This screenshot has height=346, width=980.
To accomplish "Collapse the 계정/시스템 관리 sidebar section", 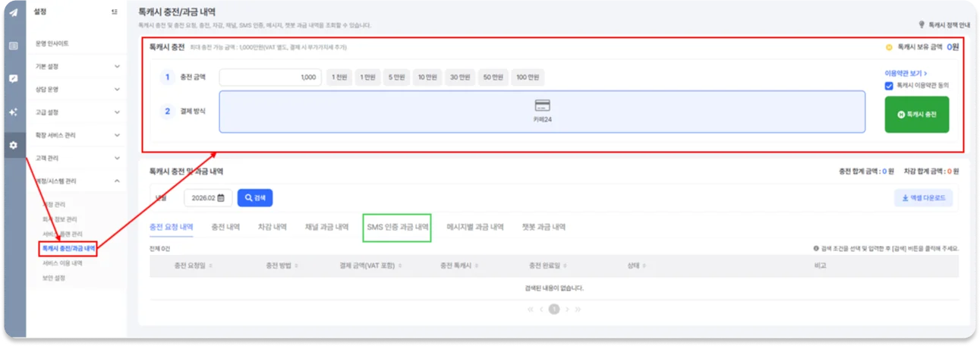I will 77,181.
